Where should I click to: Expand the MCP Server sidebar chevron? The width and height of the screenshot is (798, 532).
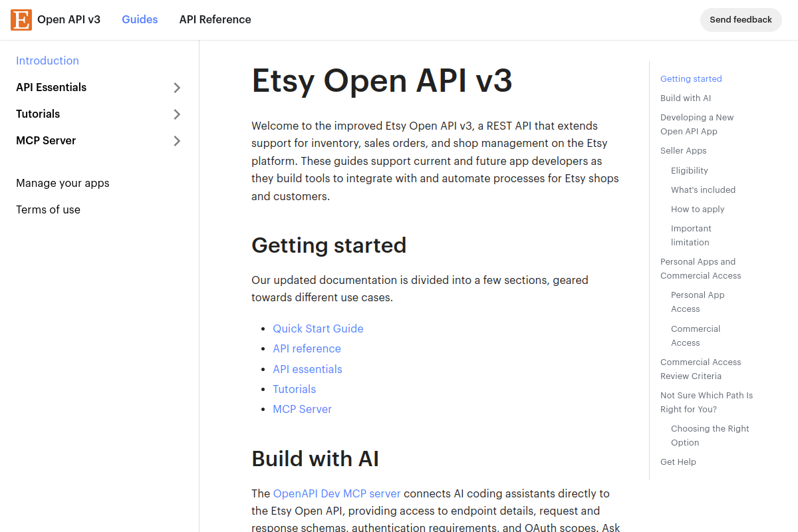tap(177, 141)
